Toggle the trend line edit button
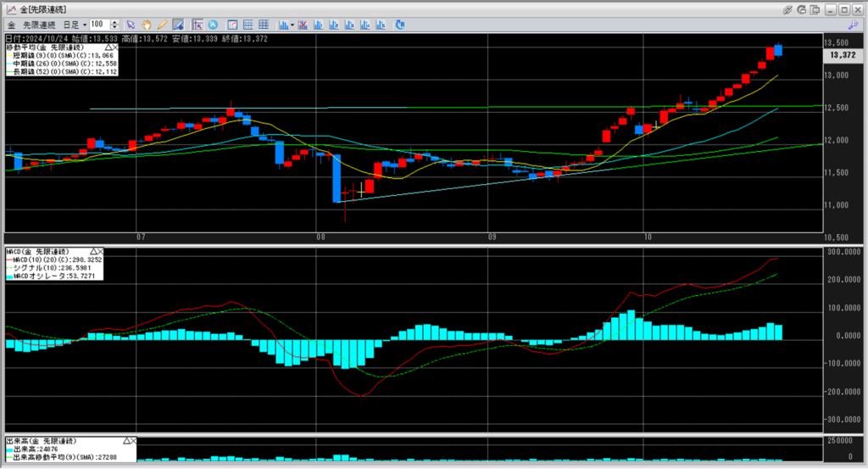 click(178, 25)
